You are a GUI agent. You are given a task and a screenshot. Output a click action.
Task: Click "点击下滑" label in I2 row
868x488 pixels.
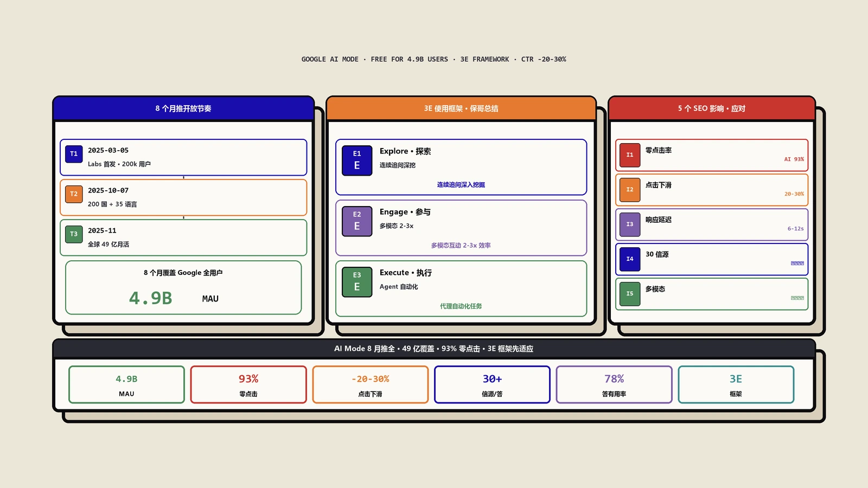pyautogui.click(x=659, y=185)
